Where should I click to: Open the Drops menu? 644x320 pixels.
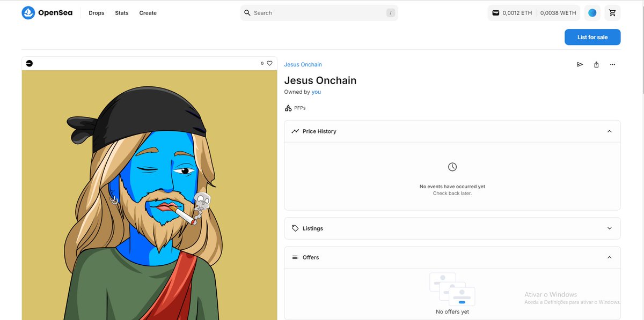[x=97, y=13]
